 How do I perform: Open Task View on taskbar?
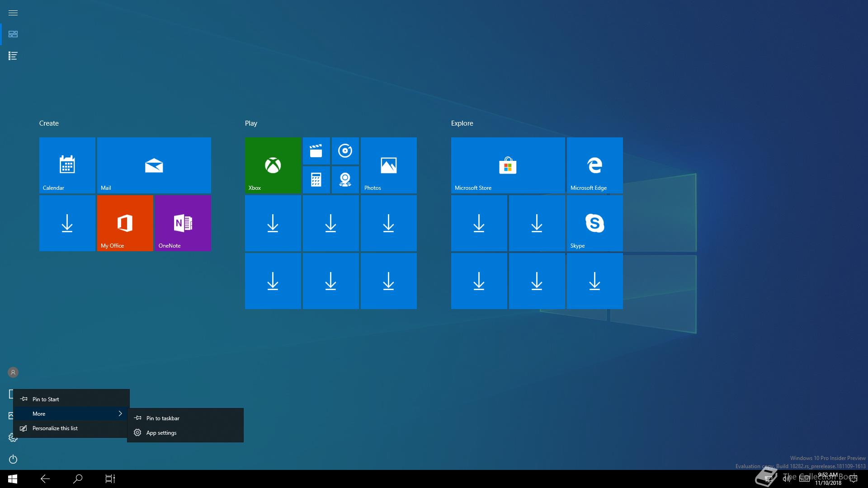110,479
